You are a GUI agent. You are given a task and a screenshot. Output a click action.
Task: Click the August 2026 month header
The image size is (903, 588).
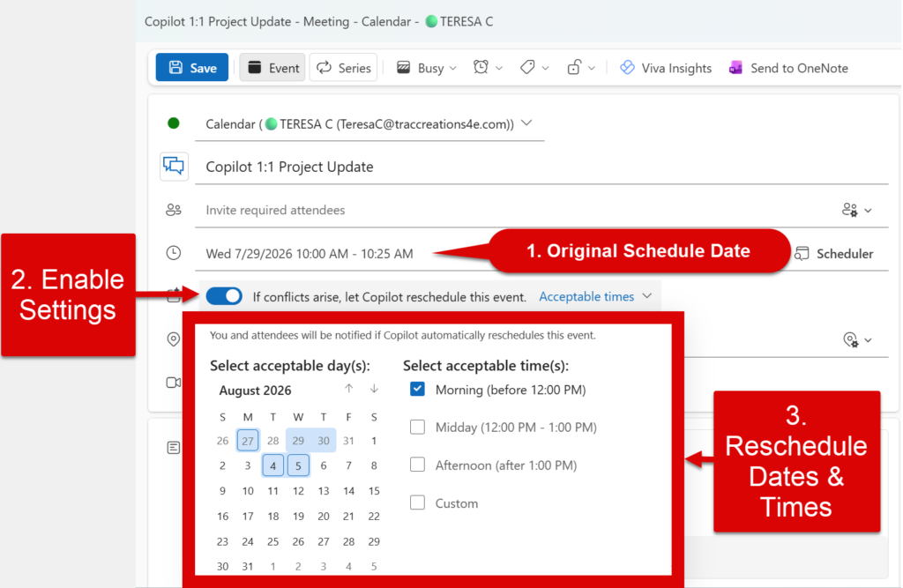pos(255,391)
